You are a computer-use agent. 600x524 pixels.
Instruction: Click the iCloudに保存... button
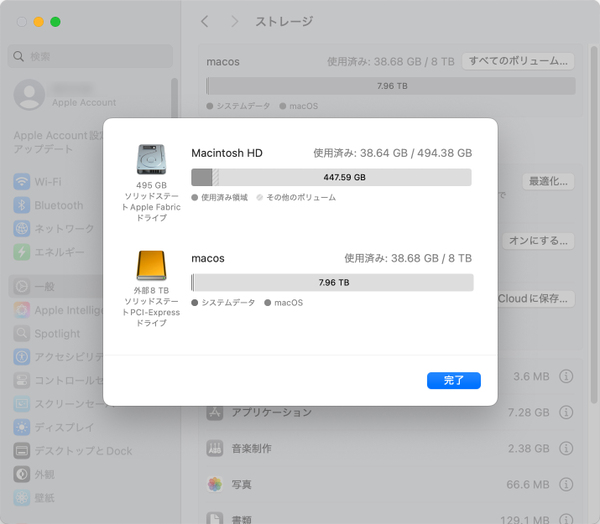pos(536,299)
